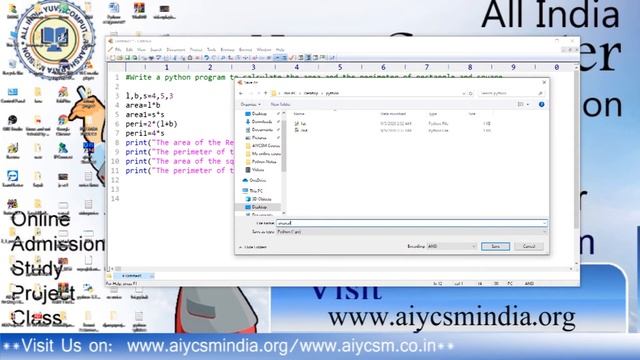
Task: Open the Encoding dropdown
Action: [x=451, y=246]
